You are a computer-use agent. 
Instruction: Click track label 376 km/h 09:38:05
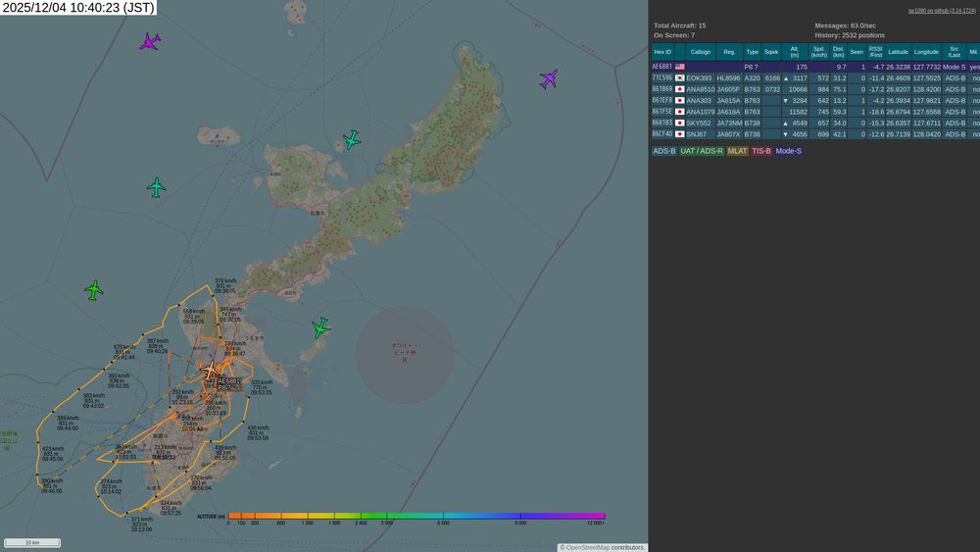(x=225, y=286)
